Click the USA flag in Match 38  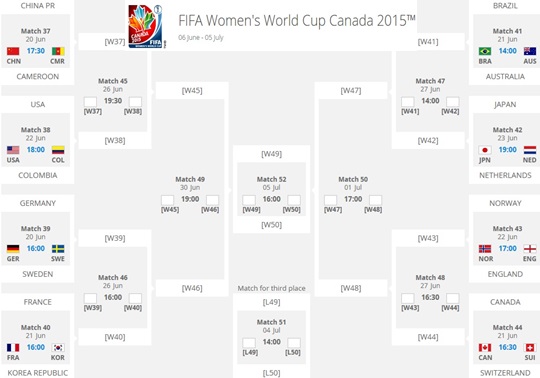click(13, 150)
